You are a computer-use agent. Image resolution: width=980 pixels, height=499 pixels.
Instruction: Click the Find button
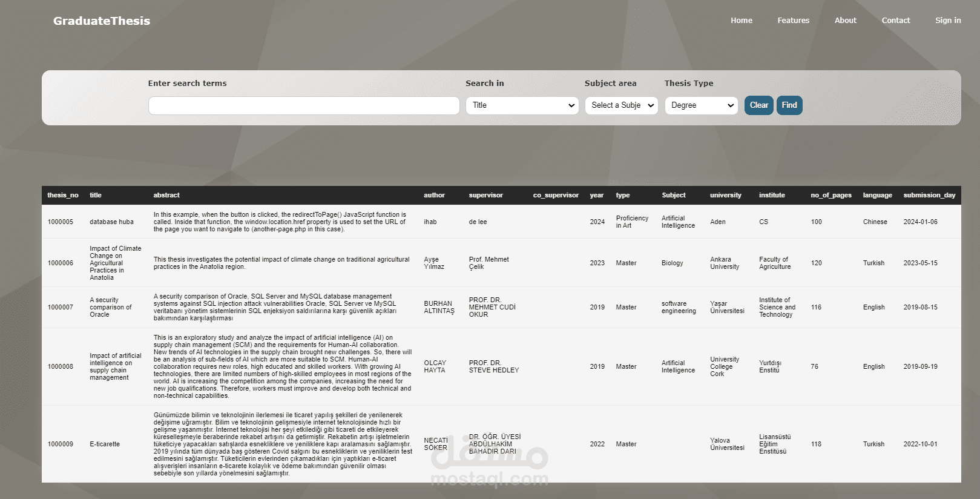[x=789, y=105]
